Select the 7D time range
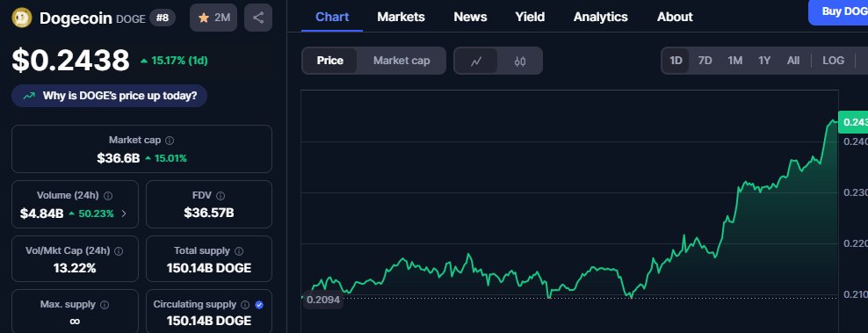 click(x=705, y=61)
